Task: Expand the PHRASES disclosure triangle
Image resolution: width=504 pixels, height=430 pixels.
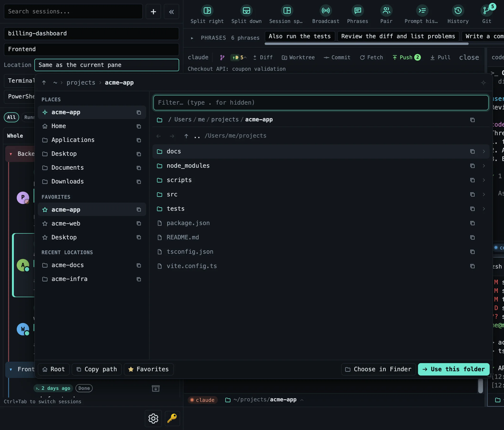Action: point(192,38)
